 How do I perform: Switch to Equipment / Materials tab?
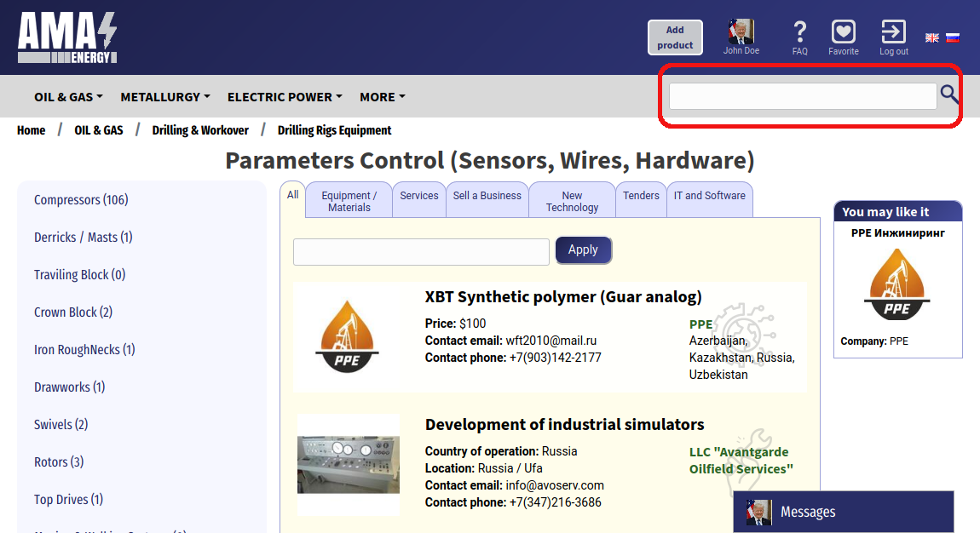point(349,201)
